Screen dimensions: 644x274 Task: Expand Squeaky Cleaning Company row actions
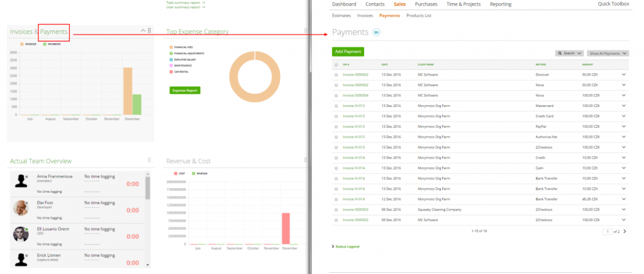[x=624, y=209]
